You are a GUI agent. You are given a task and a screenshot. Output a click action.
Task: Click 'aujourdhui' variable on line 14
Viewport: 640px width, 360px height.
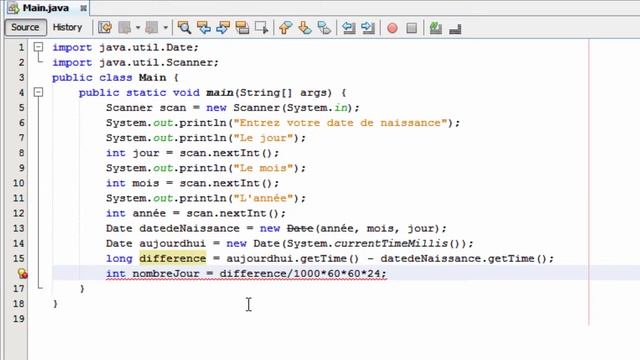172,243
